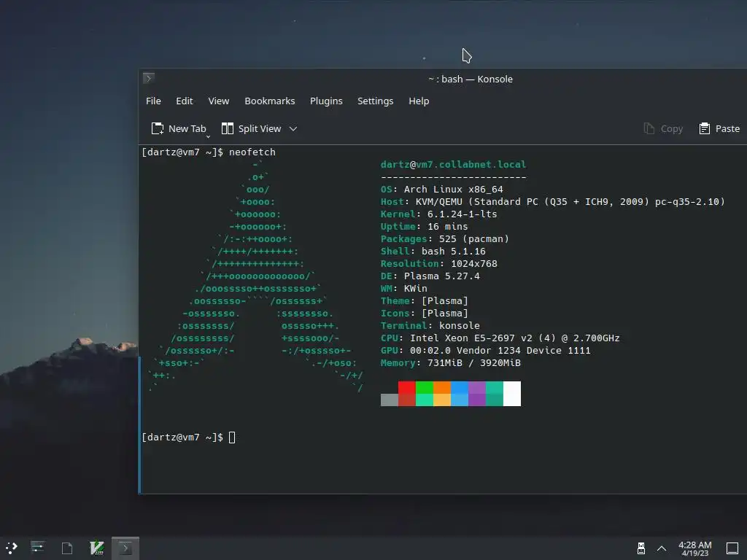Open the Bookmarks menu
Image resolution: width=747 pixels, height=560 pixels.
pyautogui.click(x=270, y=101)
